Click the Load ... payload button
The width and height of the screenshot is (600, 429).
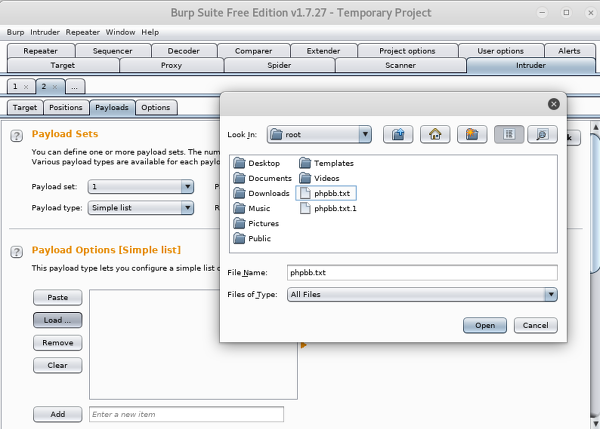[58, 320]
